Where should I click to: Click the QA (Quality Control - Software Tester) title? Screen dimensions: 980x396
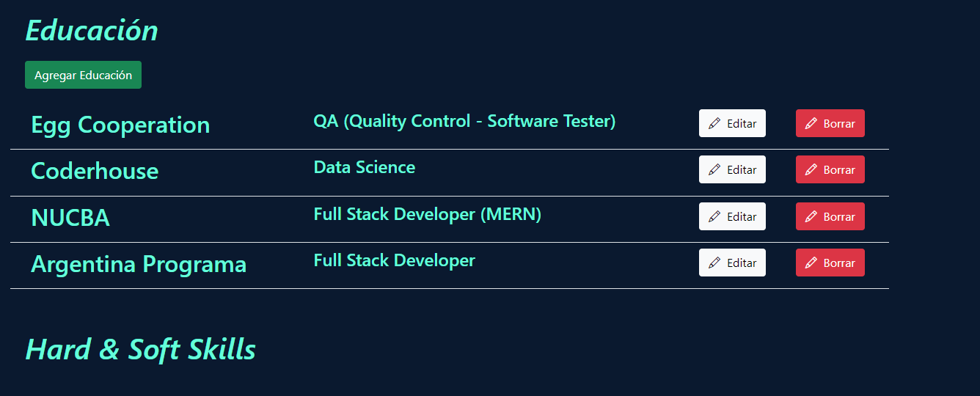(464, 121)
